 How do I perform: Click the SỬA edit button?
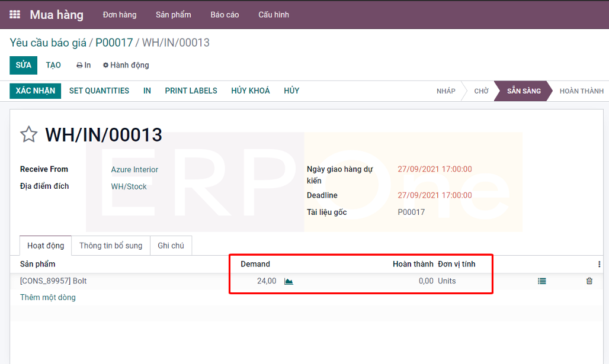(23, 65)
